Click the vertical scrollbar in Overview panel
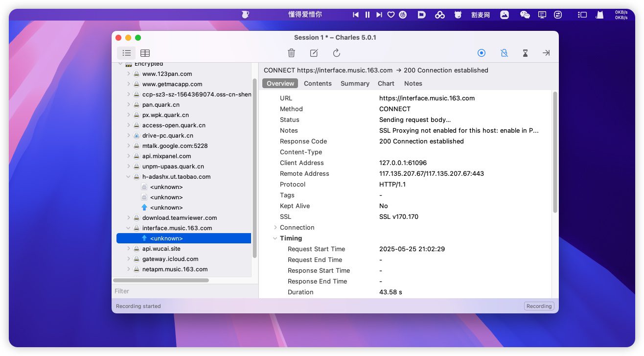 click(x=555, y=152)
